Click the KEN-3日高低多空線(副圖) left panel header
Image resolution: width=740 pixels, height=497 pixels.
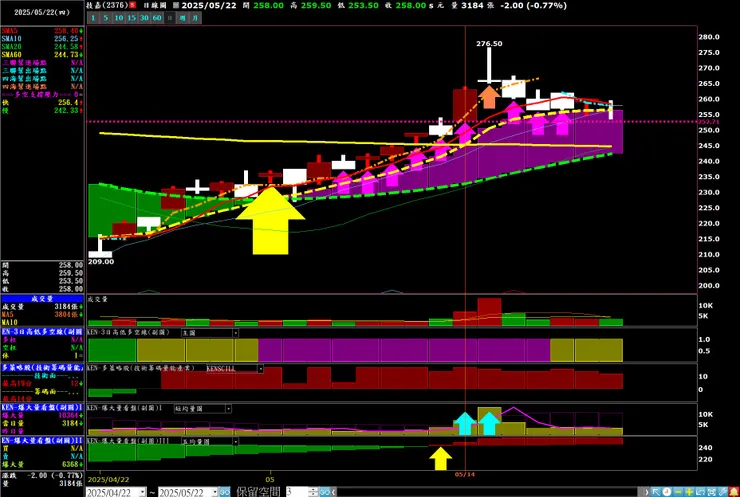pos(42,332)
